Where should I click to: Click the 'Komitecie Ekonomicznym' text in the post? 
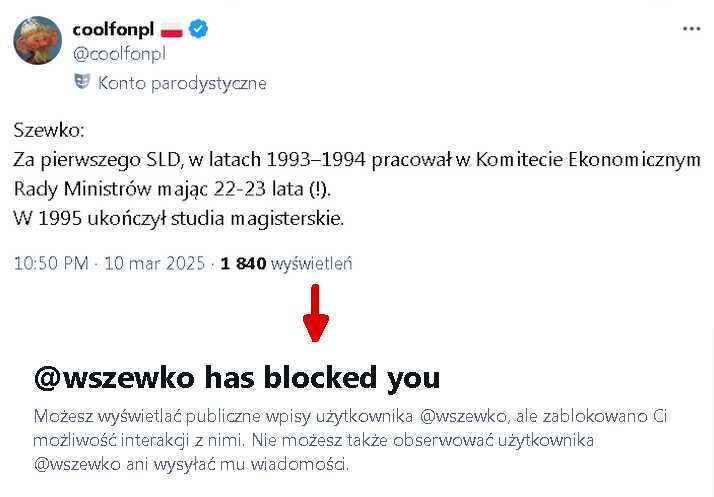click(588, 159)
